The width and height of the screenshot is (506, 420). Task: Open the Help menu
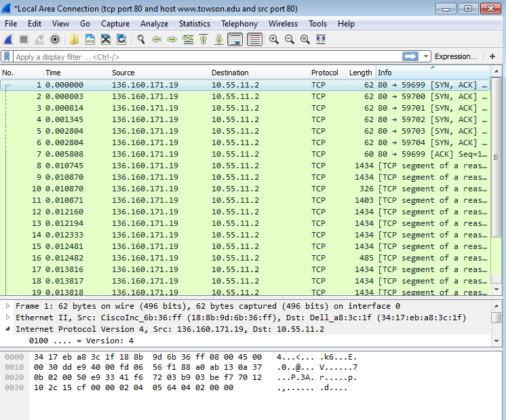(x=346, y=24)
